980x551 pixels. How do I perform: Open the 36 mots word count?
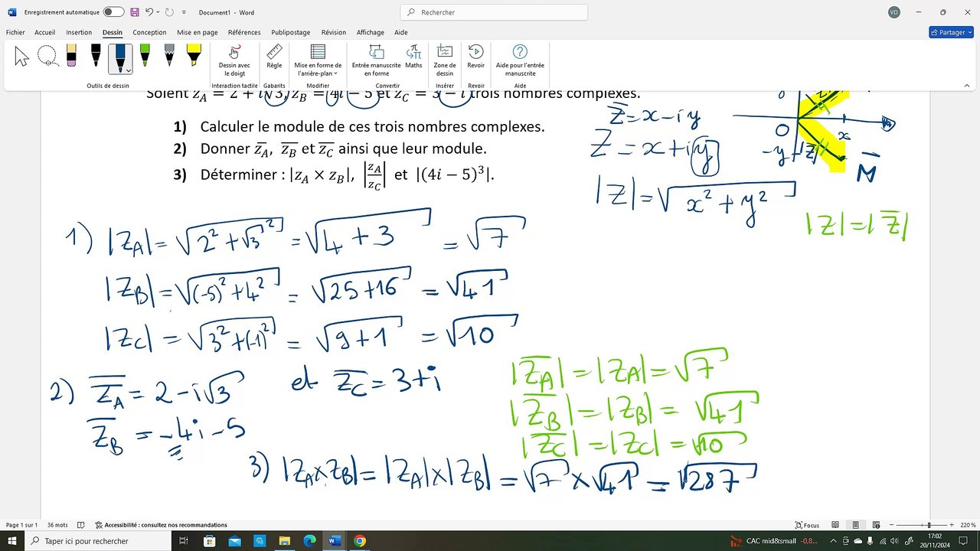tap(57, 525)
